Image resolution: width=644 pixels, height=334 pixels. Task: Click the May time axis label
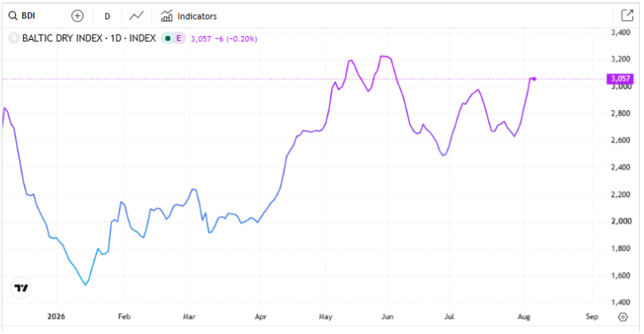[x=325, y=316]
